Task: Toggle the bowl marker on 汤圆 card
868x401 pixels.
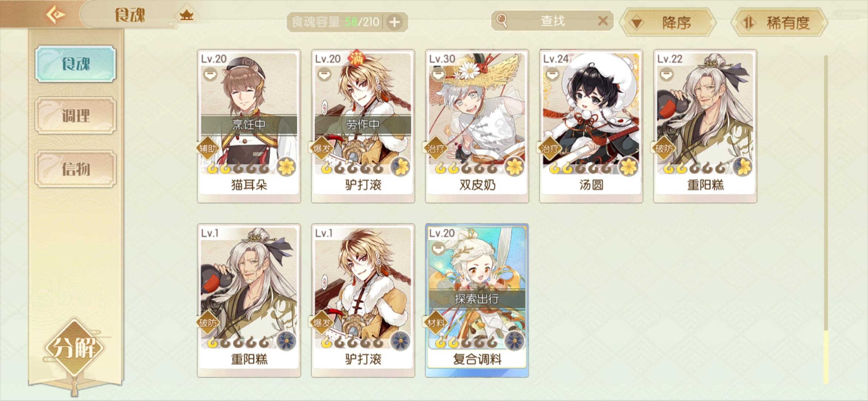Action: (552, 74)
